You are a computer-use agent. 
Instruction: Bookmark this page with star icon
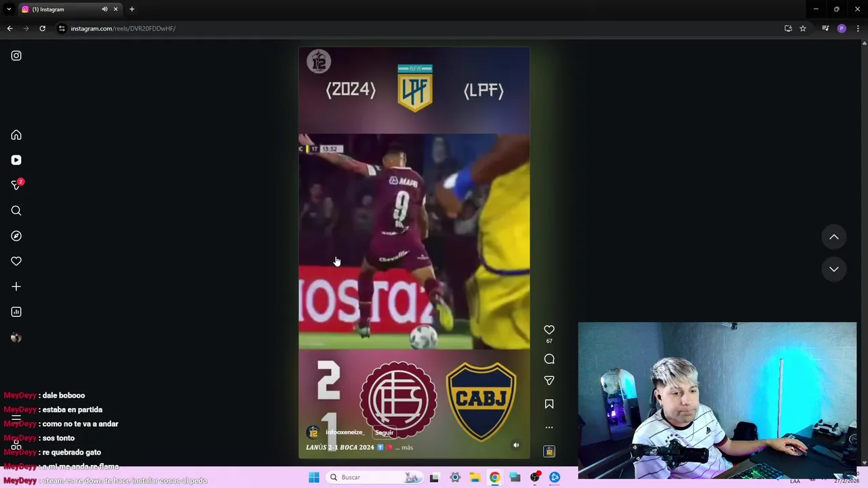point(803,28)
